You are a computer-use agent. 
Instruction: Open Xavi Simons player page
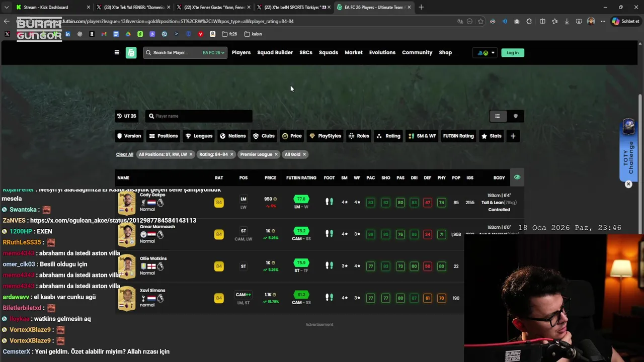[152, 290]
